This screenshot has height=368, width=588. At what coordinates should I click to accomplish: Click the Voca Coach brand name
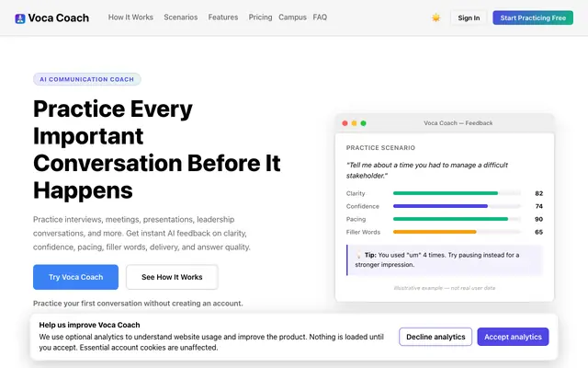59,18
